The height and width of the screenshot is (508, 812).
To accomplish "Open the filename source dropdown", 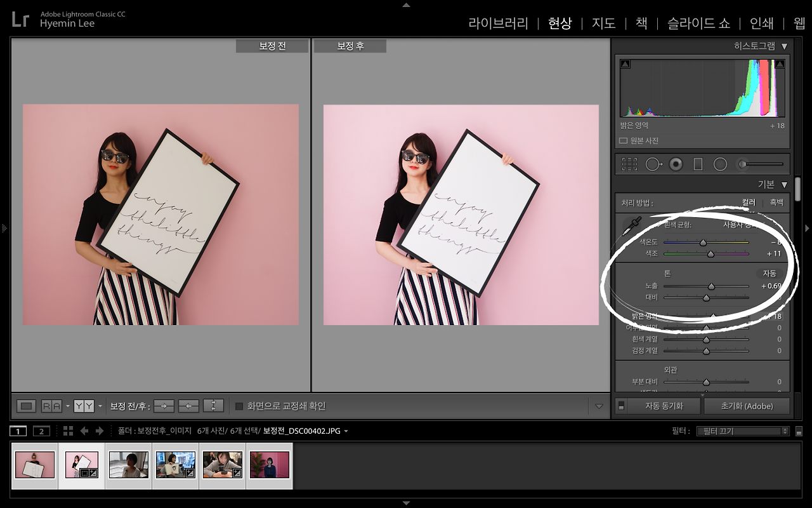I will click(346, 431).
